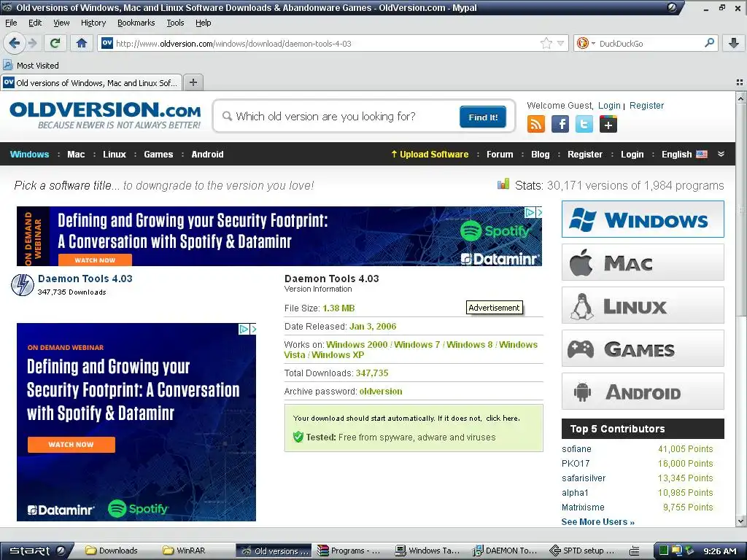747x560 pixels.
Task: Open the Edit menu
Action: point(35,23)
